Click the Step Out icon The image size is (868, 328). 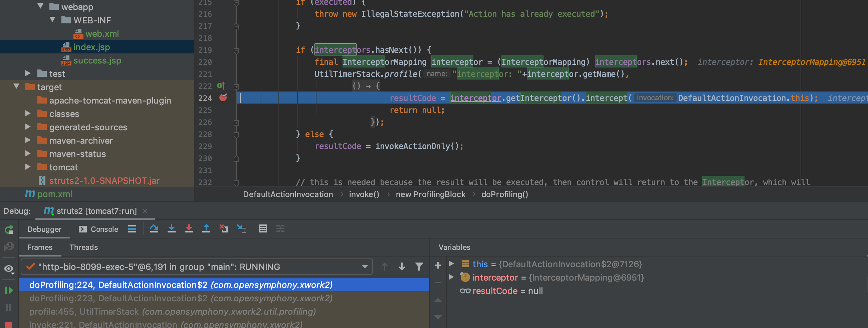pos(206,228)
